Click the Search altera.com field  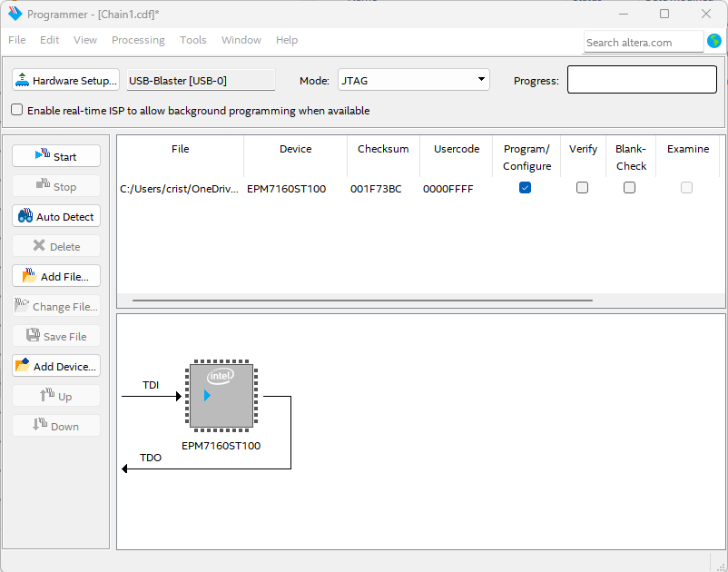[643, 42]
